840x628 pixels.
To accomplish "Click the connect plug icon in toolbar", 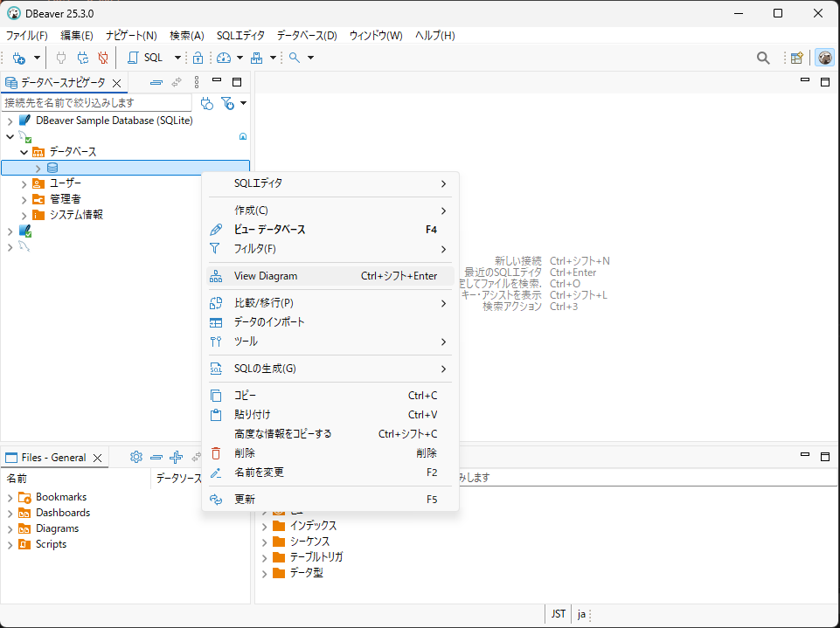I will coord(61,58).
